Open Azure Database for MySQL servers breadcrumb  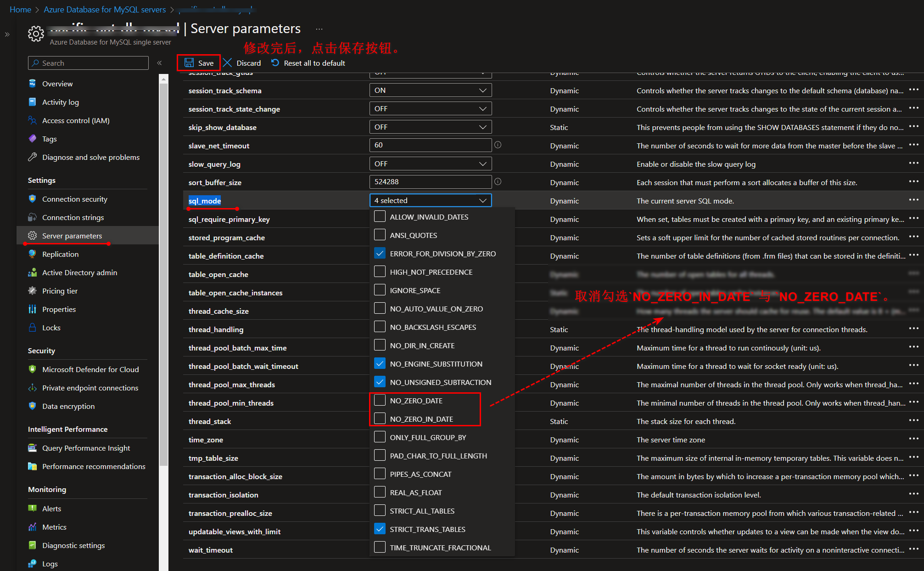point(105,10)
